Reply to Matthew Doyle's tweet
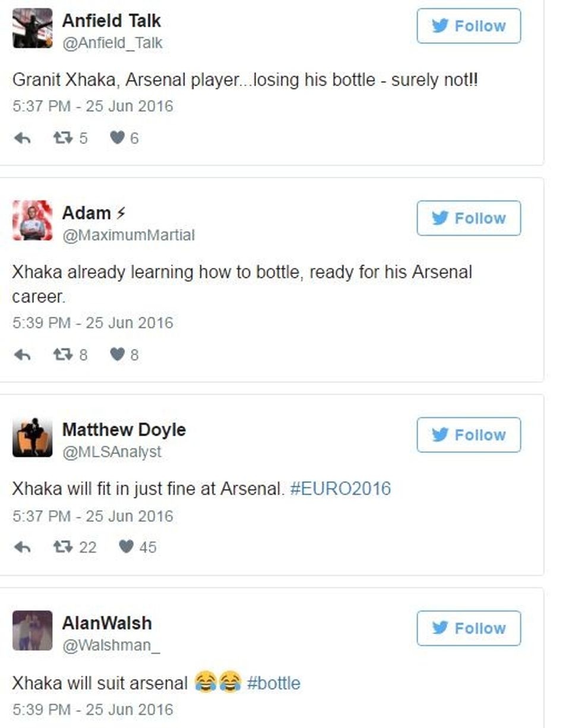The image size is (582, 728). 22,547
